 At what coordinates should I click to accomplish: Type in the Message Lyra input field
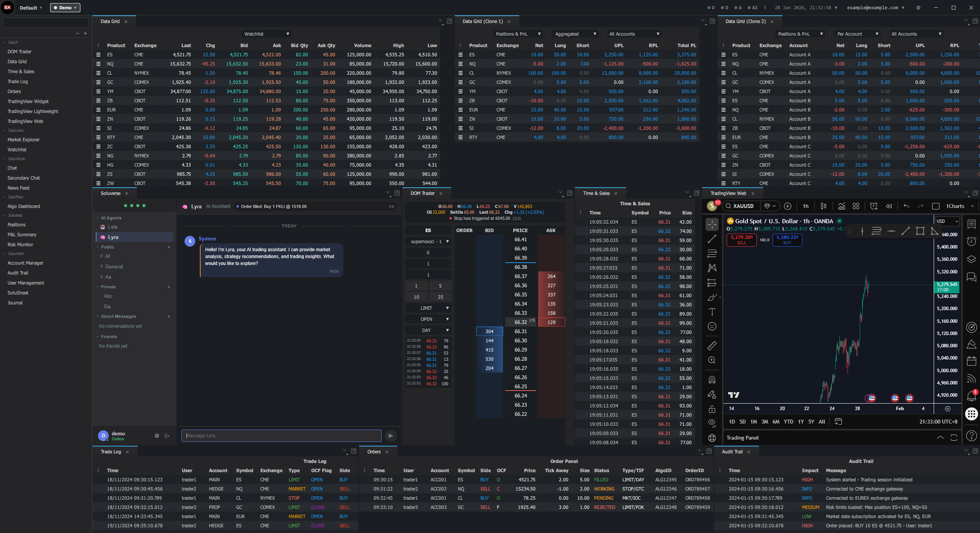pos(281,435)
